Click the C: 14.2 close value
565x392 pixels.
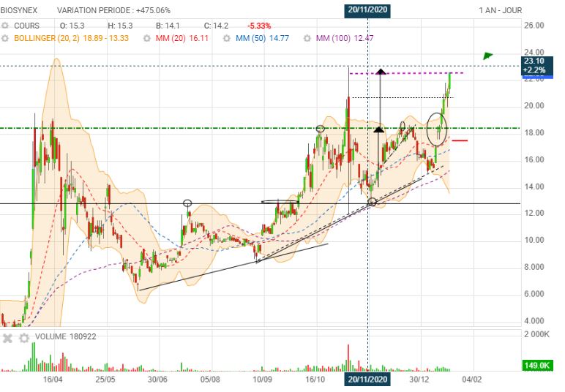click(x=216, y=26)
